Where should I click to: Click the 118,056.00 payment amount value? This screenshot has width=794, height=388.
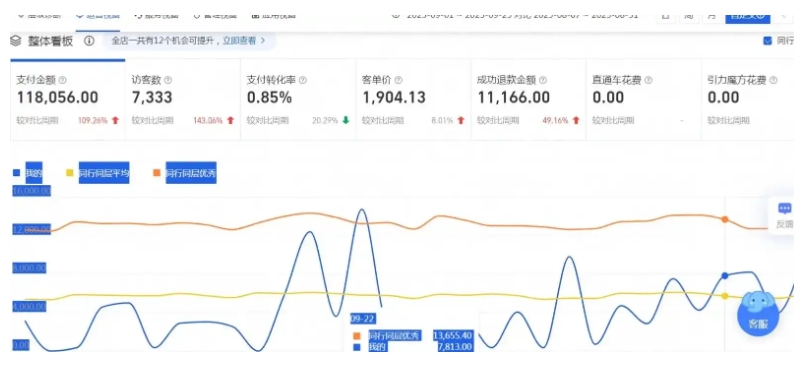(x=58, y=98)
